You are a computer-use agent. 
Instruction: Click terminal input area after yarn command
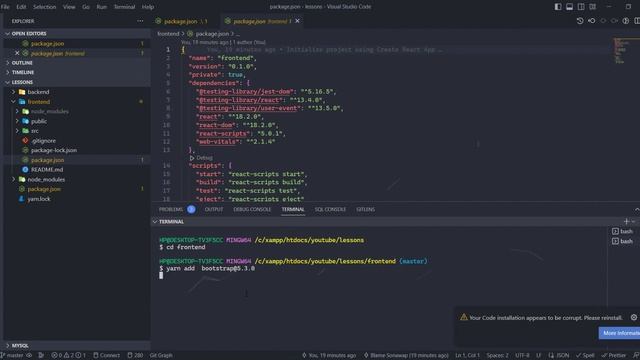tap(161, 276)
